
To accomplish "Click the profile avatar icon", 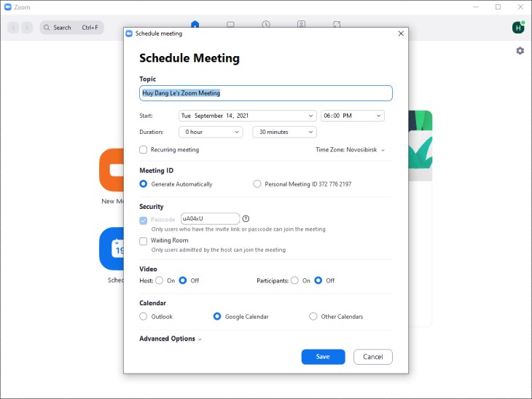I will (518, 28).
